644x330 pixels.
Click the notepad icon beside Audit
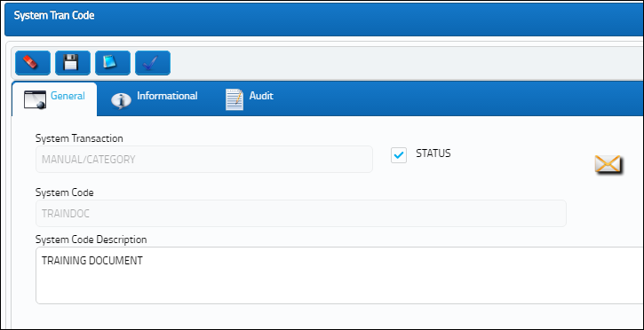click(x=235, y=99)
